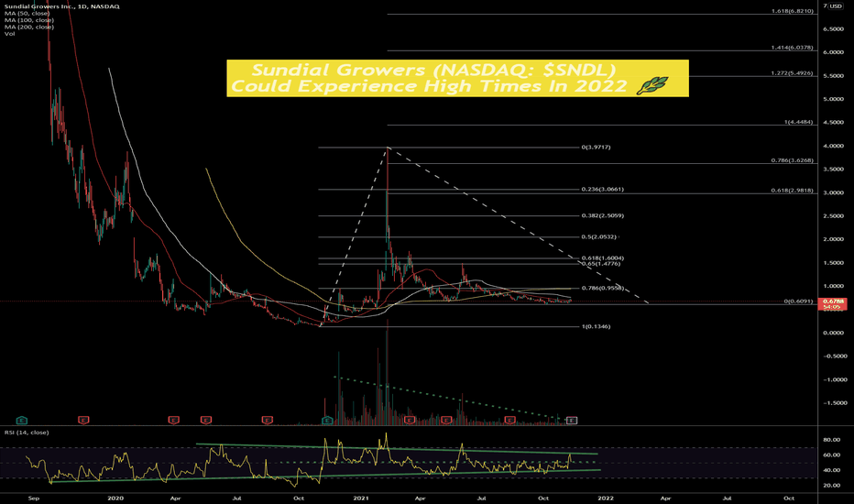Click the 80.00 RSI axis label
Viewport: 854px width, 504px height.
click(x=832, y=440)
